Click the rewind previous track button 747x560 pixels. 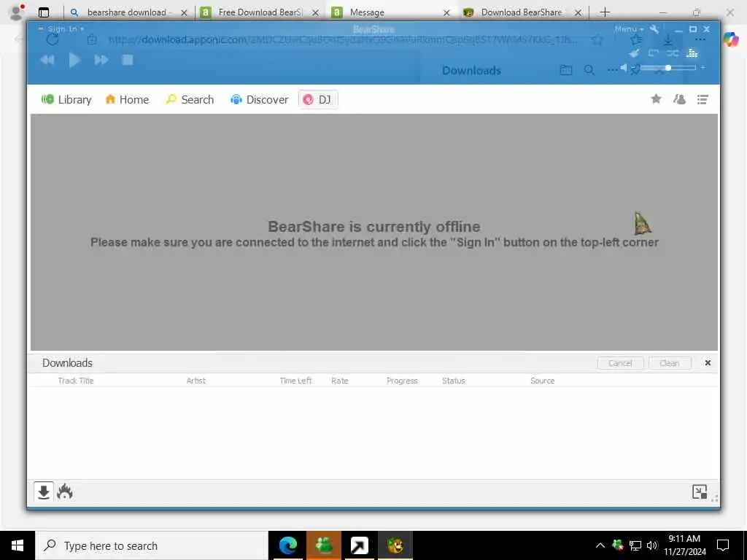pos(47,60)
